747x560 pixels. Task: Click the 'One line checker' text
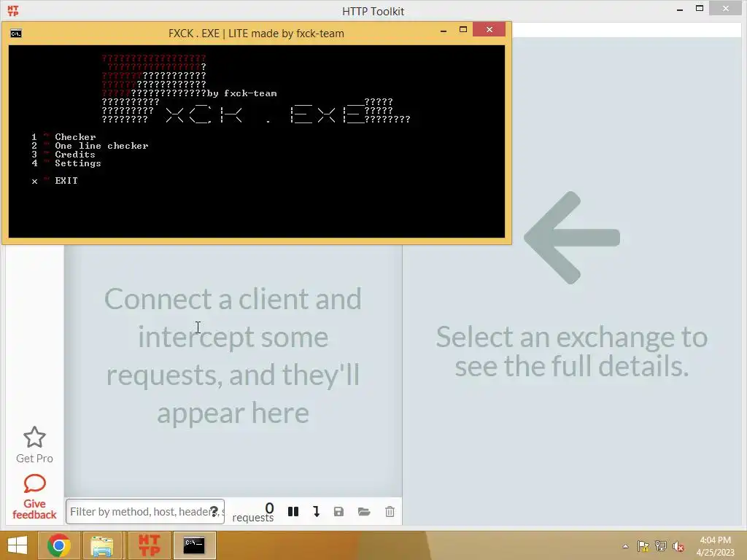101,146
